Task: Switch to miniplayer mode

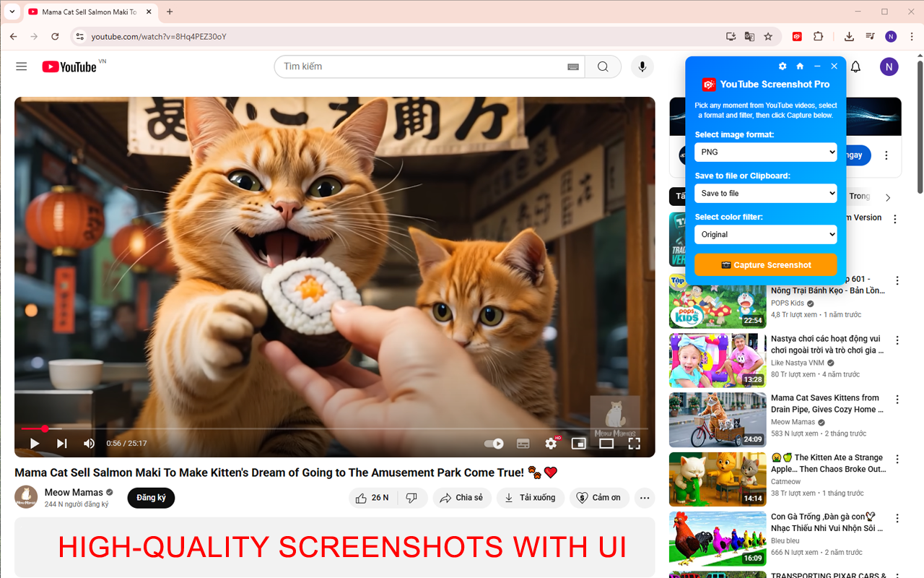Action: point(578,443)
